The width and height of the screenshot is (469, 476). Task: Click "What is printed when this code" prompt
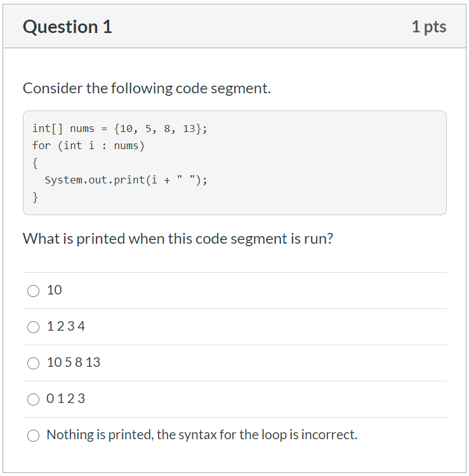[x=178, y=239]
